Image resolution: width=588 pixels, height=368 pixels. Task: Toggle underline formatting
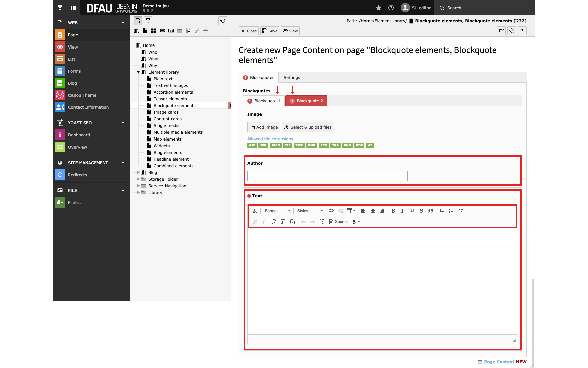coord(412,211)
